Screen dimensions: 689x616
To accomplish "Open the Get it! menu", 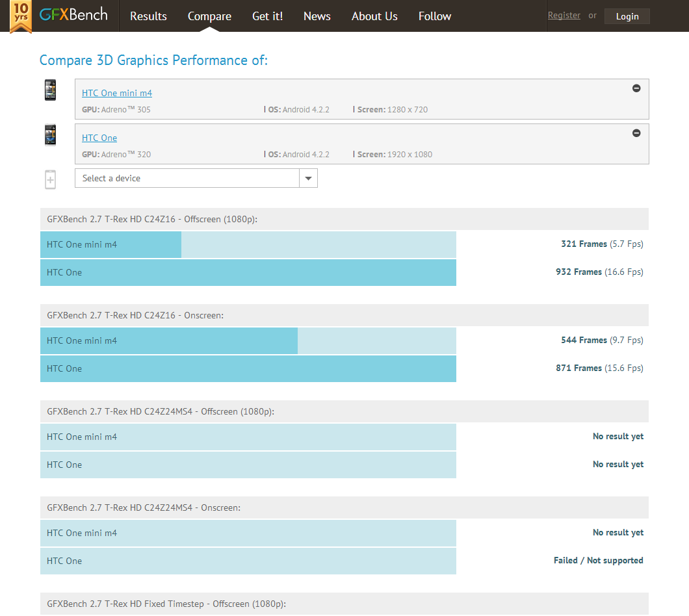I will coord(268,16).
